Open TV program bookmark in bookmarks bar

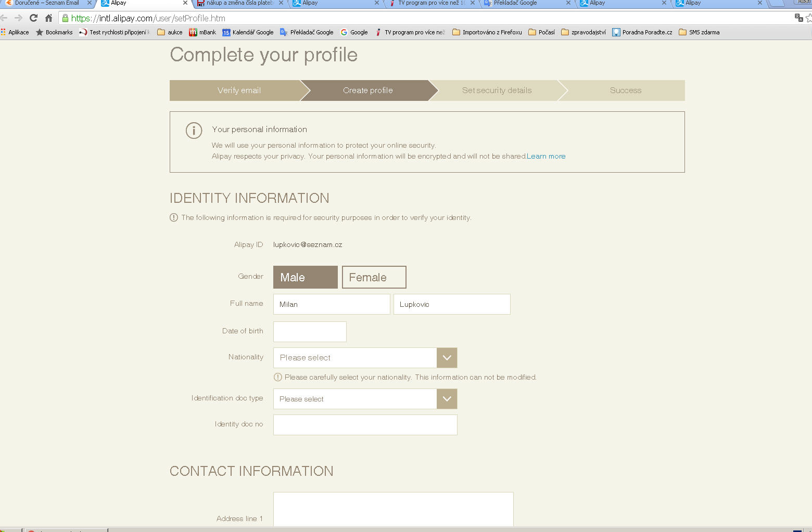coord(410,32)
